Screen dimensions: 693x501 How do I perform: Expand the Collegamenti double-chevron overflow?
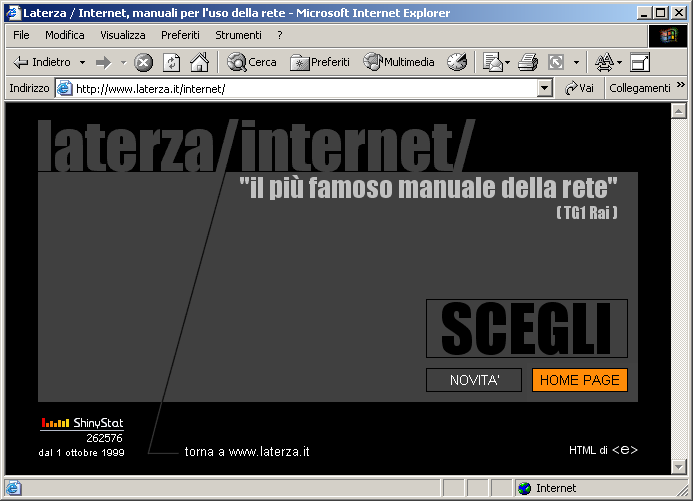(x=681, y=85)
